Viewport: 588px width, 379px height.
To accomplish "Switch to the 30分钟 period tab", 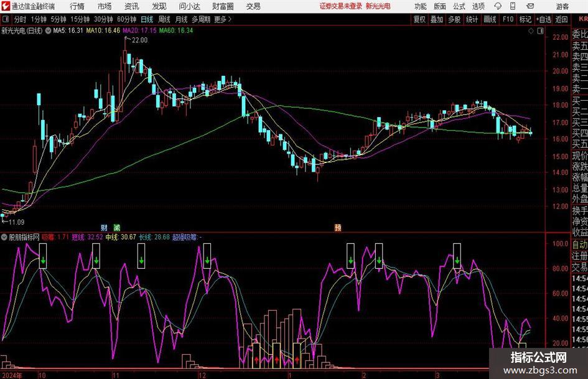I will [x=103, y=19].
